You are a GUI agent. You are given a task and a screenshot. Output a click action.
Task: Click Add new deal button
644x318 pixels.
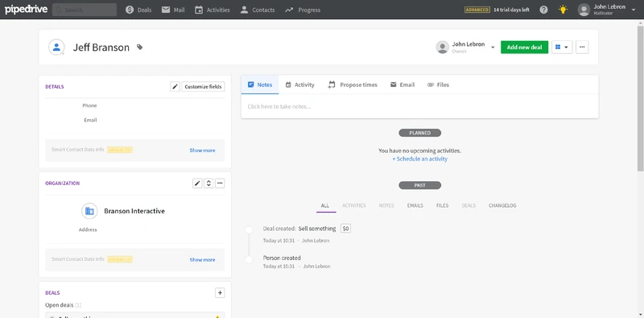525,47
